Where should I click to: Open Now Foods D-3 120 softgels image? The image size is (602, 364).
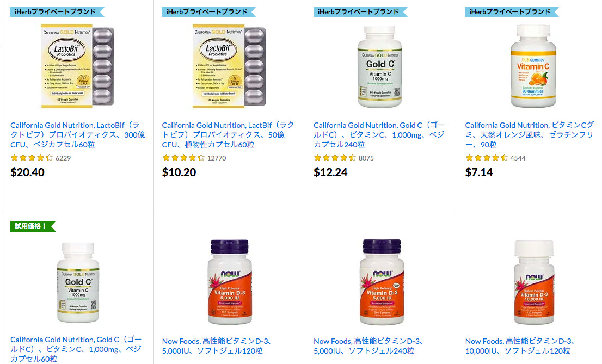[230, 282]
